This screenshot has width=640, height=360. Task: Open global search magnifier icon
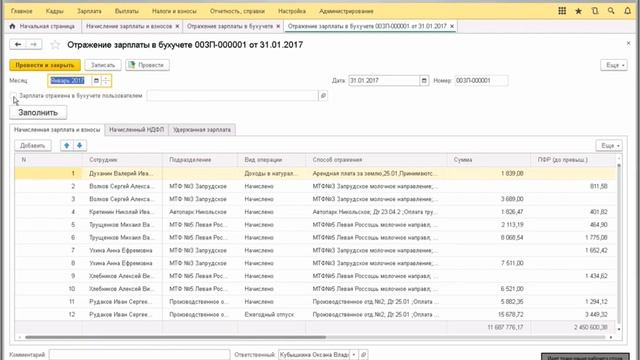(x=611, y=11)
